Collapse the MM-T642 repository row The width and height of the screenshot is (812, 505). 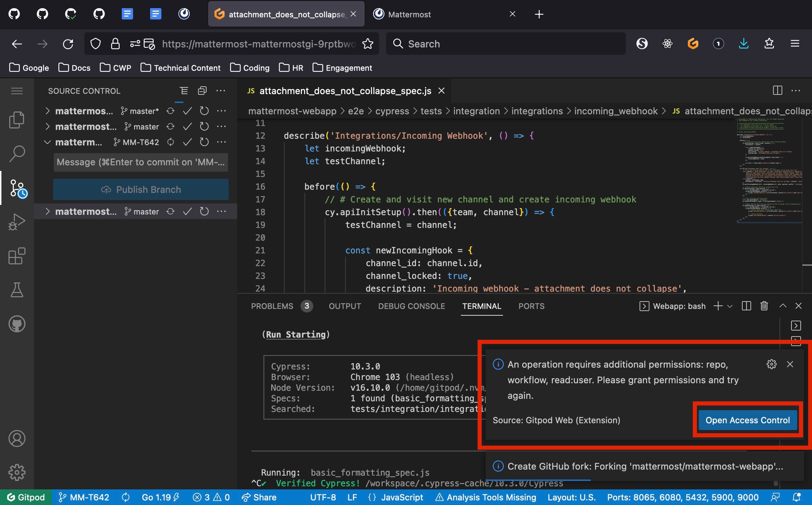click(47, 142)
